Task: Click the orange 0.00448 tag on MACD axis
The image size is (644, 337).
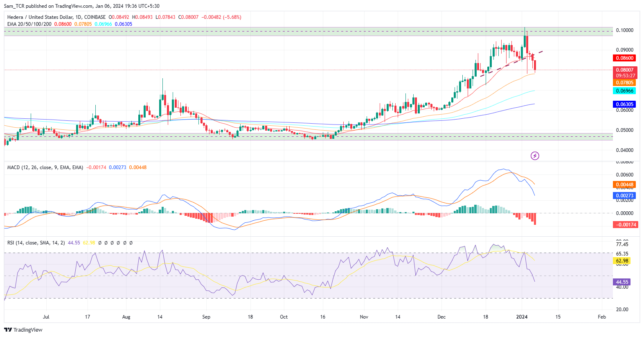Action: (625, 185)
